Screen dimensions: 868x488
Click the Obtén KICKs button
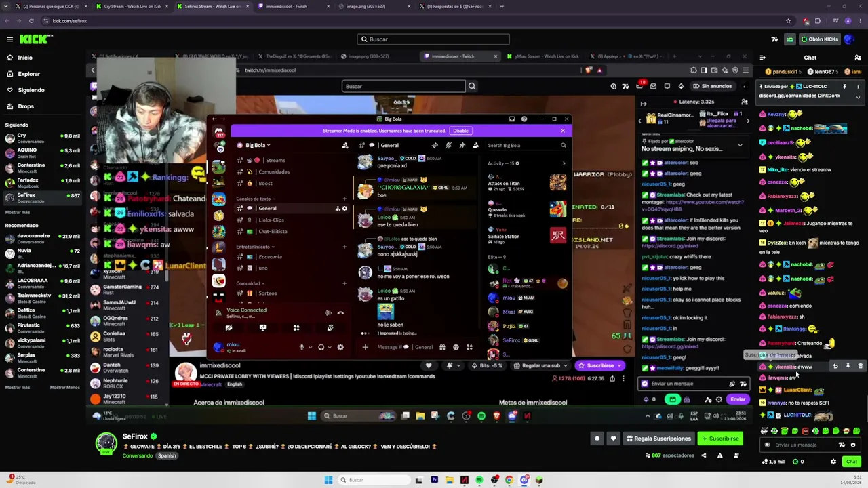coord(819,39)
